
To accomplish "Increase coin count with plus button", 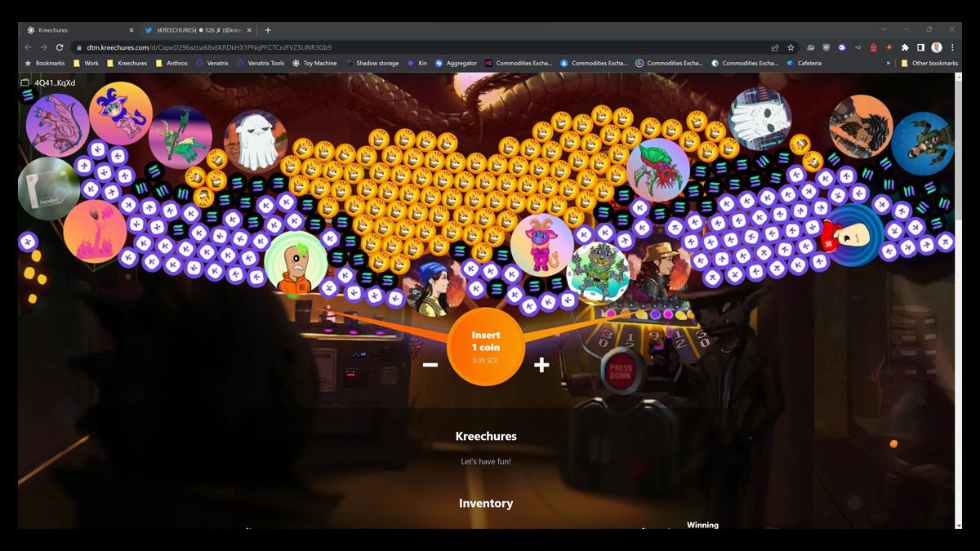I will coord(541,365).
